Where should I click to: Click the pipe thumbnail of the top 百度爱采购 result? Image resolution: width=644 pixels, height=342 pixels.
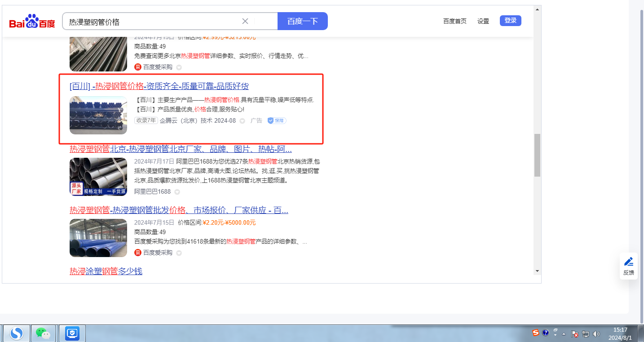click(98, 54)
